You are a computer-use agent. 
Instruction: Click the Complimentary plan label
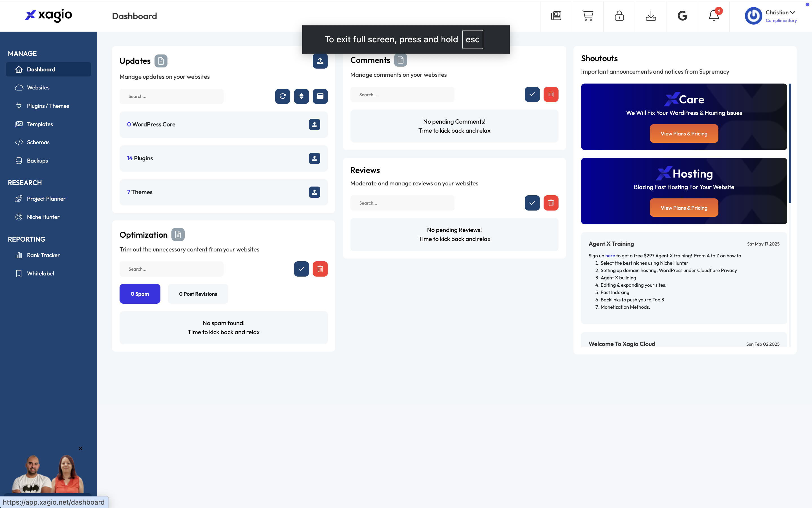pyautogui.click(x=781, y=21)
